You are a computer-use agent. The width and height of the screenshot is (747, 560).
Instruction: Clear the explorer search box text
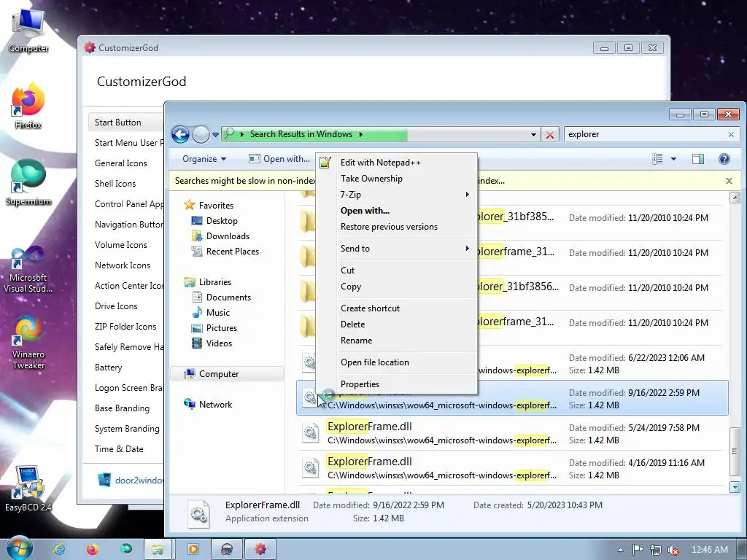coord(731,135)
